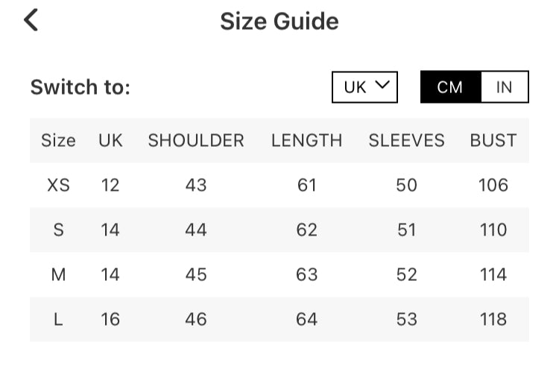The width and height of the screenshot is (559, 392).
Task: Click the "Switch to:" label
Action: pyautogui.click(x=80, y=87)
